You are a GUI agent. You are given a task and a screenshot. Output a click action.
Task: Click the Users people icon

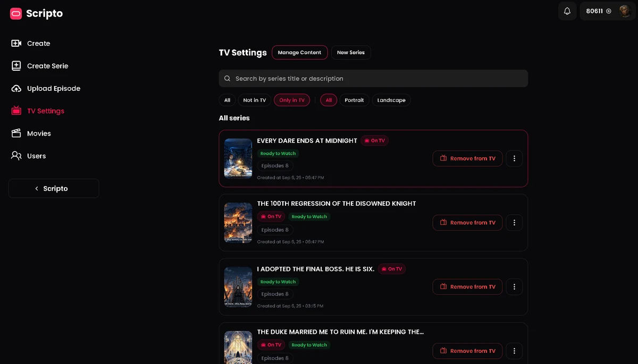(x=16, y=156)
